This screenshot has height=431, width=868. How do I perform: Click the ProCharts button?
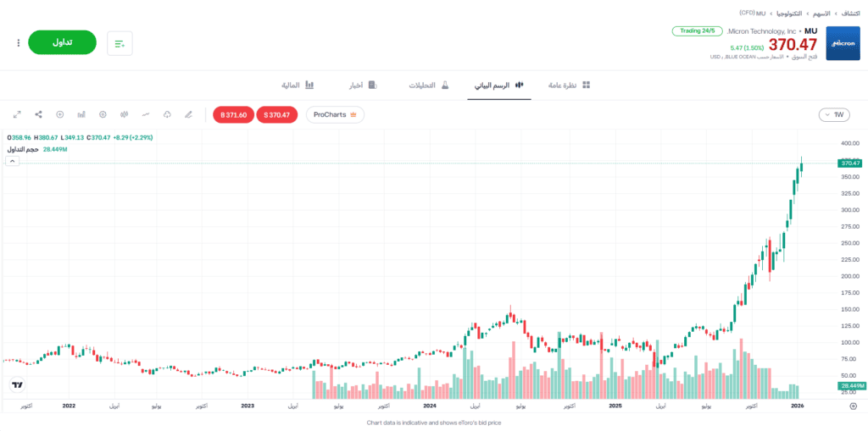335,114
